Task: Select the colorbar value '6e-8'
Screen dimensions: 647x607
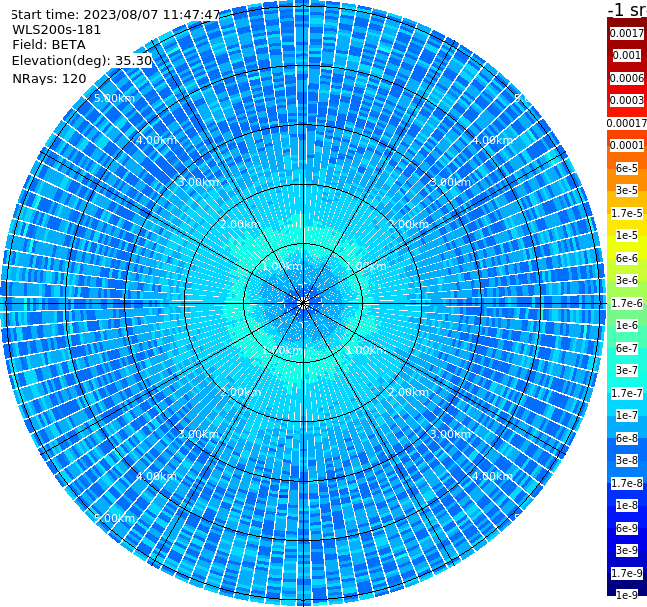Action: (627, 438)
